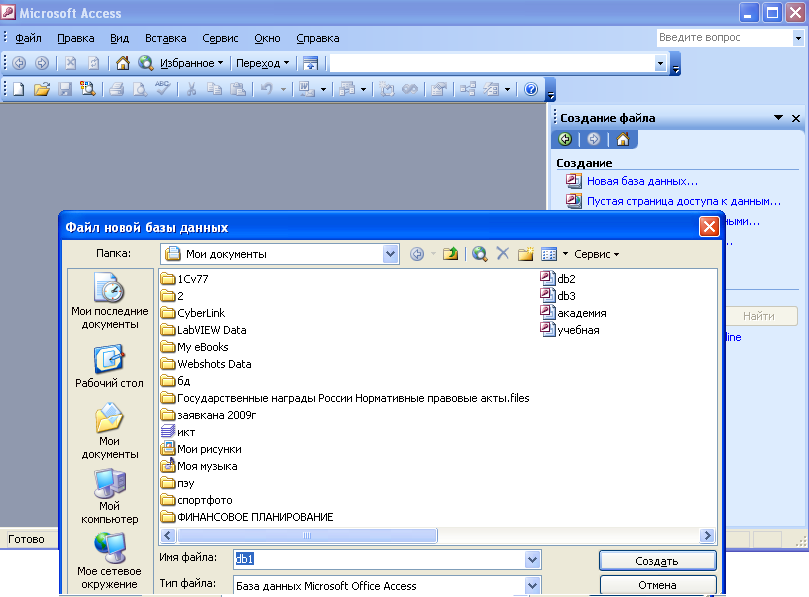809x597 pixels.
Task: Open the Вид menu
Action: pyautogui.click(x=119, y=38)
